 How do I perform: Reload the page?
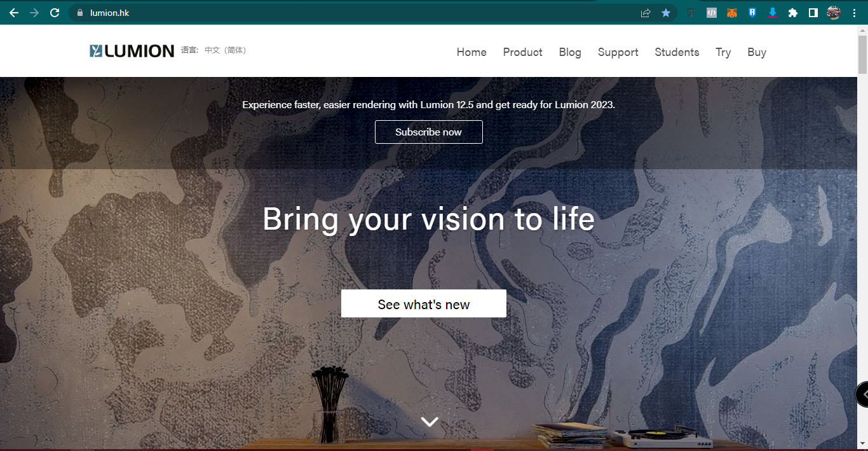[55, 13]
